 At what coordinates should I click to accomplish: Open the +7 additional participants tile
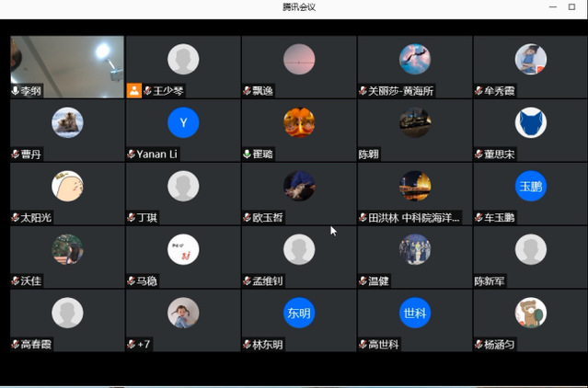(x=183, y=321)
